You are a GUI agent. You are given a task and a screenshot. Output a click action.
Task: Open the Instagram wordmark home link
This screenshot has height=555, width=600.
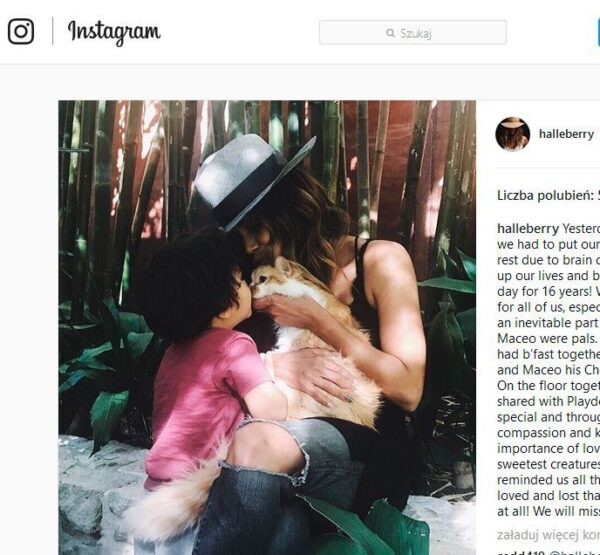coord(114,32)
